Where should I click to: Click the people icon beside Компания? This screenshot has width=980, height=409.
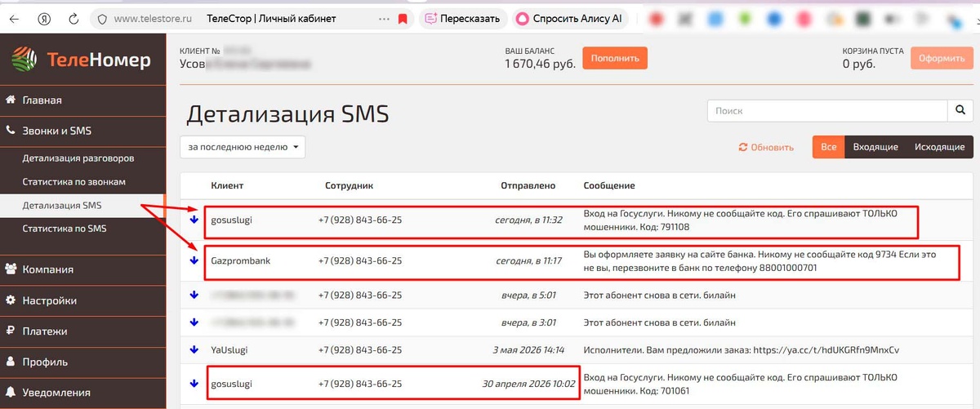click(x=11, y=269)
